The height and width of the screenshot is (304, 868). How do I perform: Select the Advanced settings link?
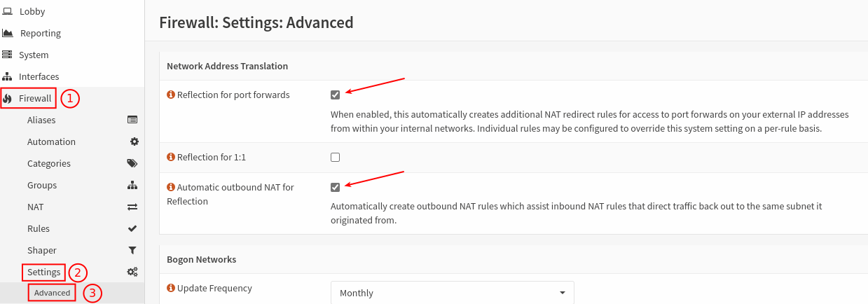pos(53,293)
